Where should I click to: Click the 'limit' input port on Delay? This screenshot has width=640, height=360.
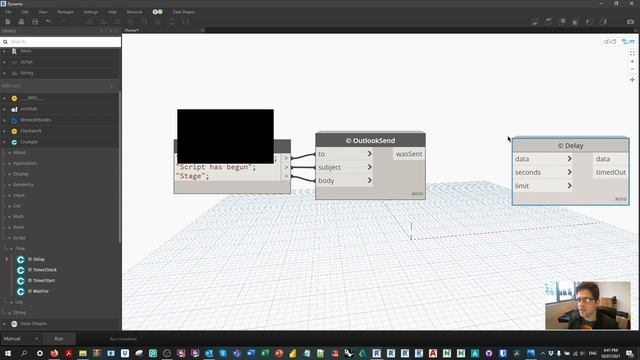point(543,186)
